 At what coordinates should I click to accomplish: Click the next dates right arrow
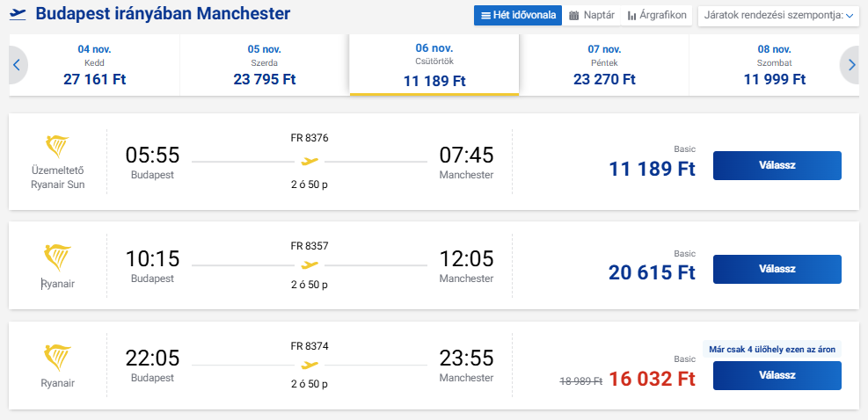point(851,64)
